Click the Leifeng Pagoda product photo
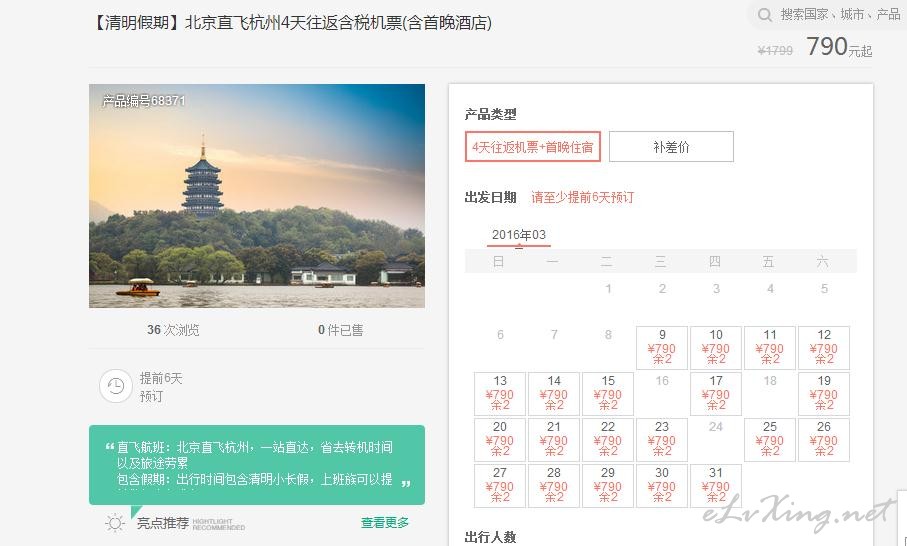Image resolution: width=907 pixels, height=546 pixels. tap(257, 196)
